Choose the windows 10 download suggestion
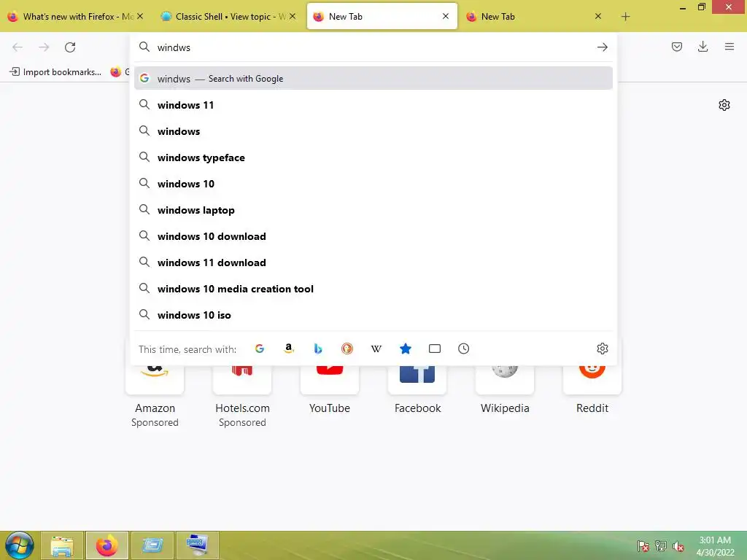 pos(373,236)
